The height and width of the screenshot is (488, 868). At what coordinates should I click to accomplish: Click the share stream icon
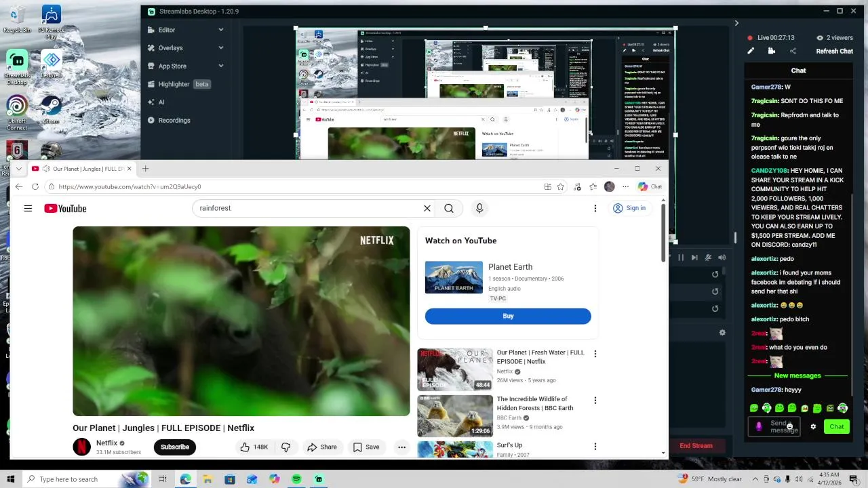[793, 51]
